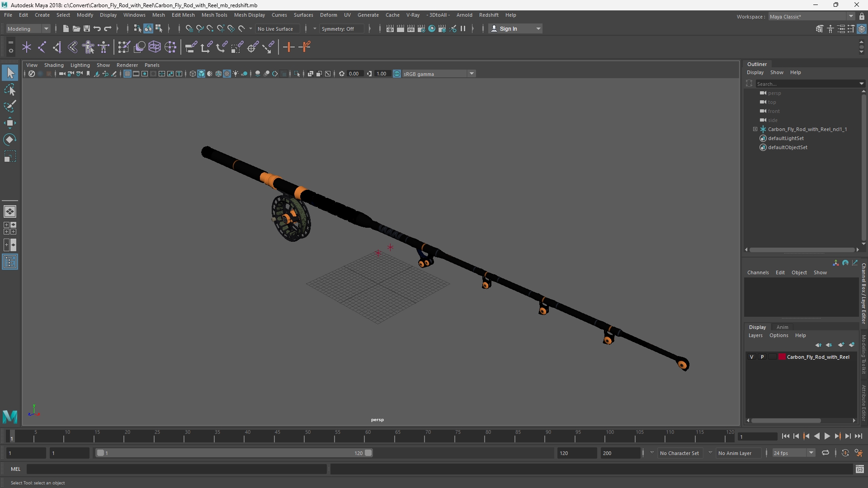This screenshot has width=868, height=488.
Task: Toggle sRGB gamma color management icon
Action: (x=397, y=74)
